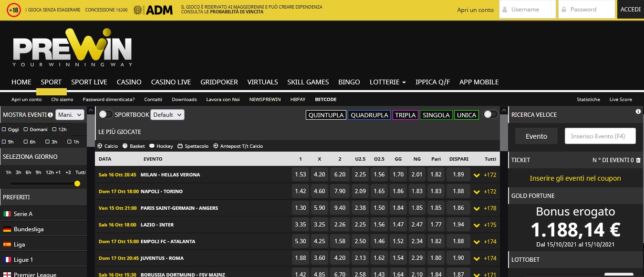Select the Basket sport icon
Viewport: 644px width, 277px height.
[x=125, y=146]
